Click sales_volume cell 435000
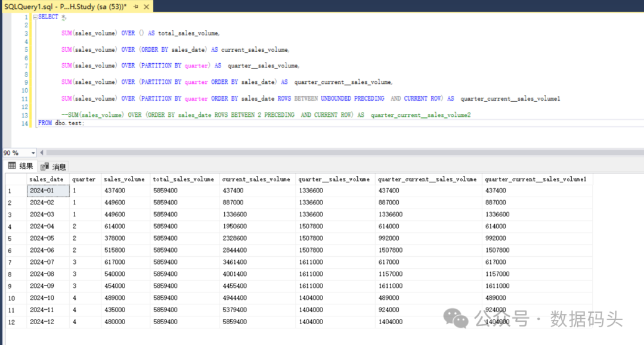Screen dimensions: 644x345 coord(125,310)
